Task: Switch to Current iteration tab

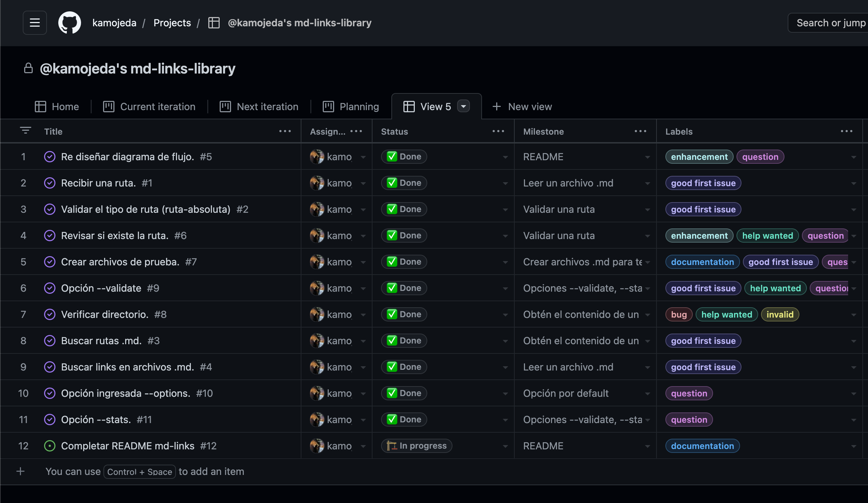Action: point(149,107)
